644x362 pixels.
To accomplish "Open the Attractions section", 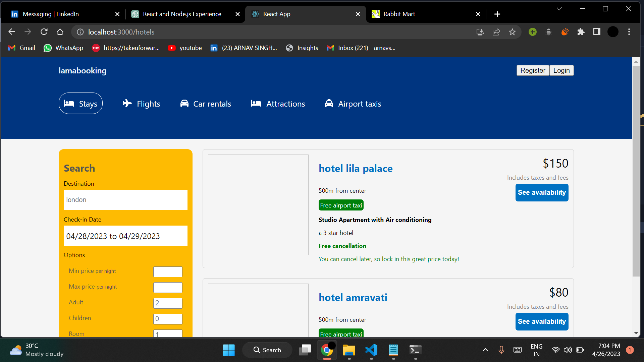I will 278,104.
